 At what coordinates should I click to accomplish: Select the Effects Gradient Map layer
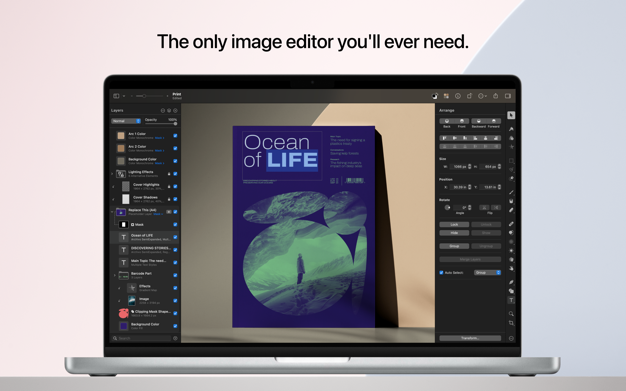coord(145,288)
